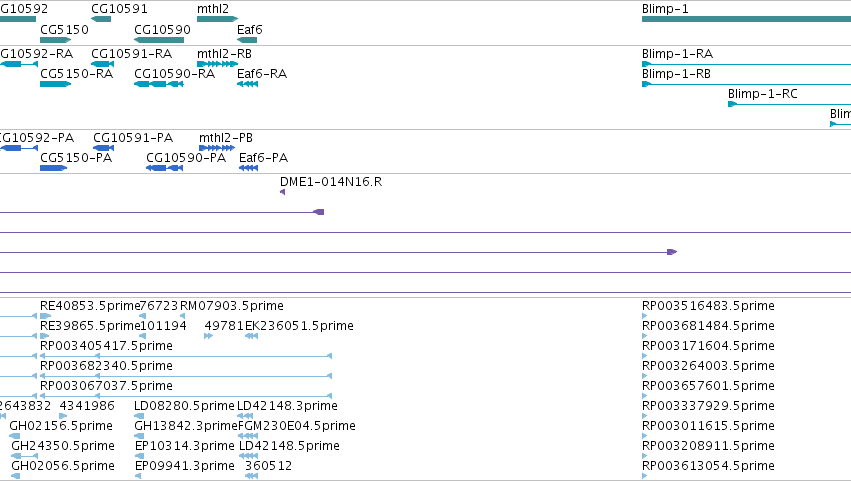Image resolution: width=851 pixels, height=481 pixels.
Task: Click the RP003613054.5prime label
Action: pos(708,466)
